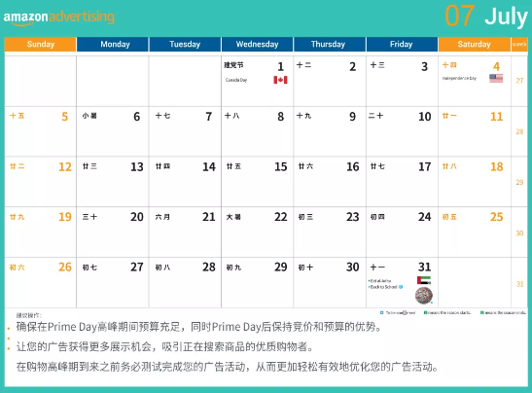The image size is (532, 393).
Task: Select date number 16
Action: [353, 167]
